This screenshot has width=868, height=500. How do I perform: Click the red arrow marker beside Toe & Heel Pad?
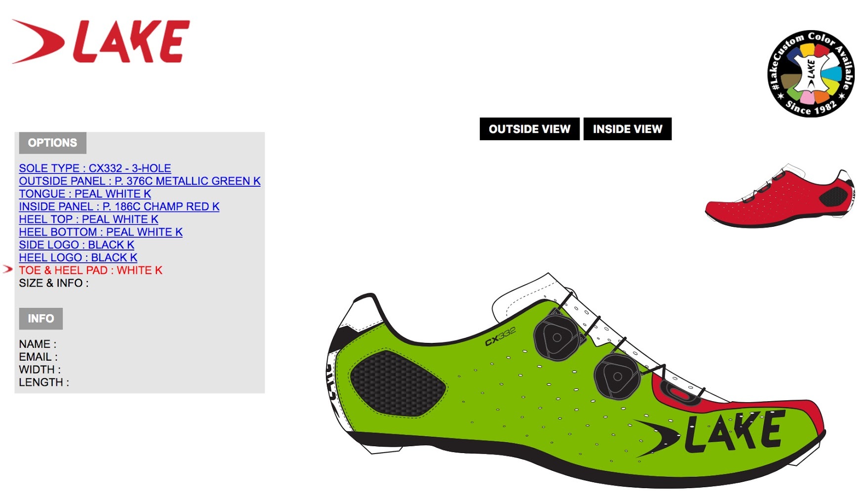click(7, 270)
